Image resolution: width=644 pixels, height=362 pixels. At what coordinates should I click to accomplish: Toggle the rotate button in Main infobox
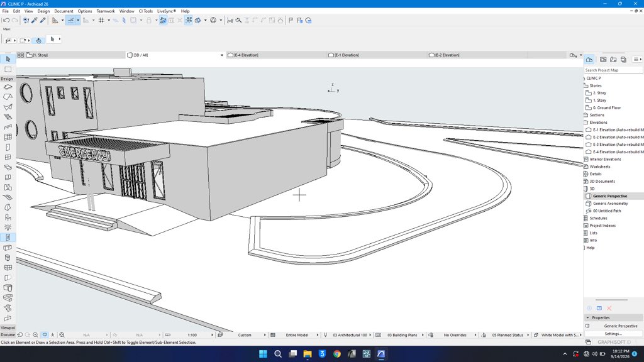[38, 40]
